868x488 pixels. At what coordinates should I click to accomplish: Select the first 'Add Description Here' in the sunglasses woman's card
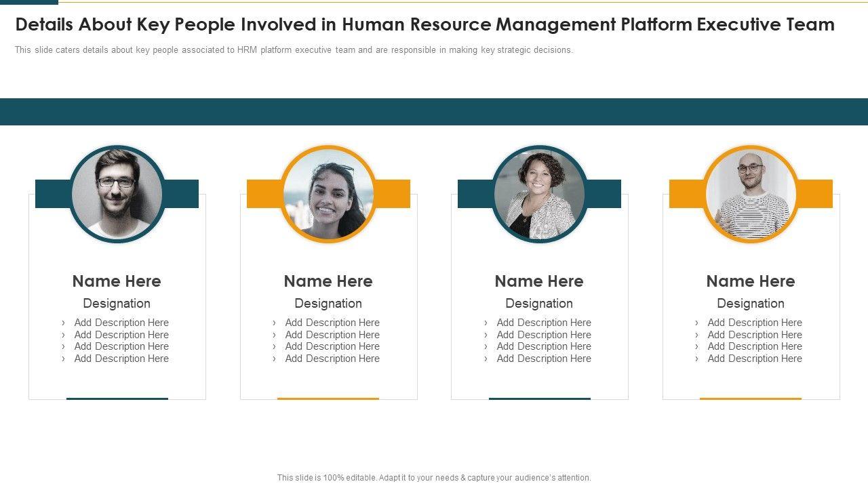pos(332,323)
